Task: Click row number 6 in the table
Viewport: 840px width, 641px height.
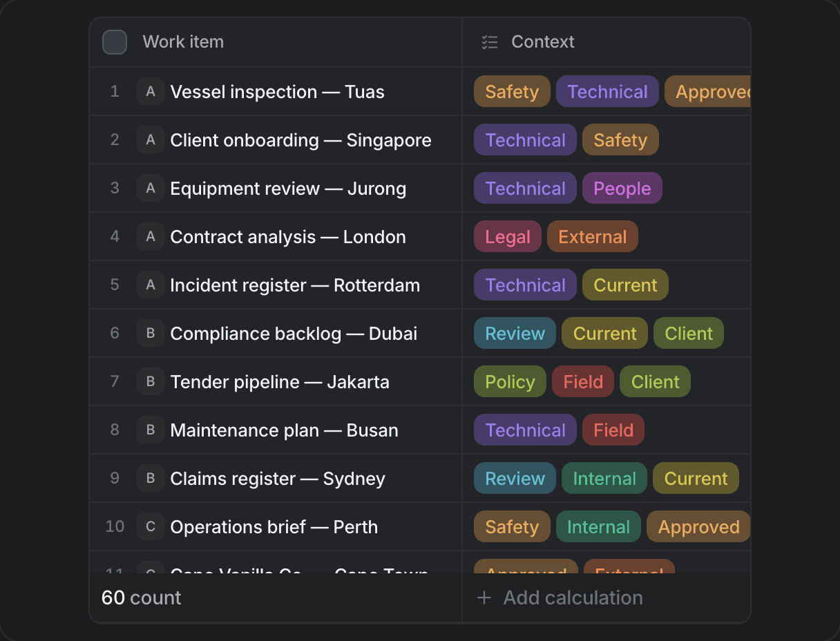Action: pos(115,333)
